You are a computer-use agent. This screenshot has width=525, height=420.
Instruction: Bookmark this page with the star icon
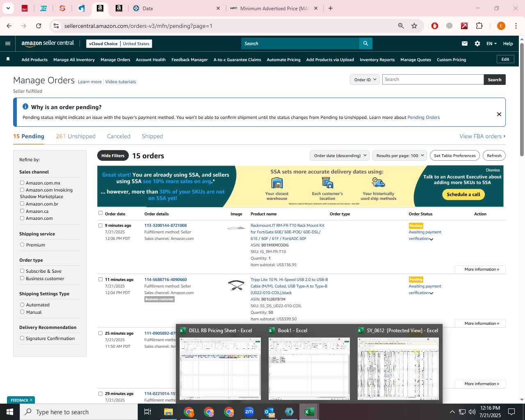click(x=414, y=26)
